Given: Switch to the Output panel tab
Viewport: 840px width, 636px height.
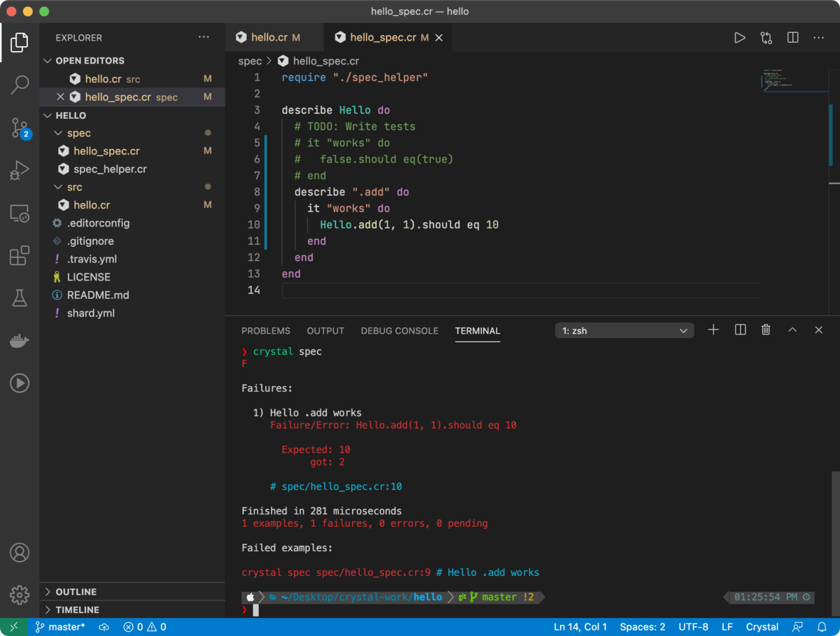Looking at the screenshot, I should 325,331.
